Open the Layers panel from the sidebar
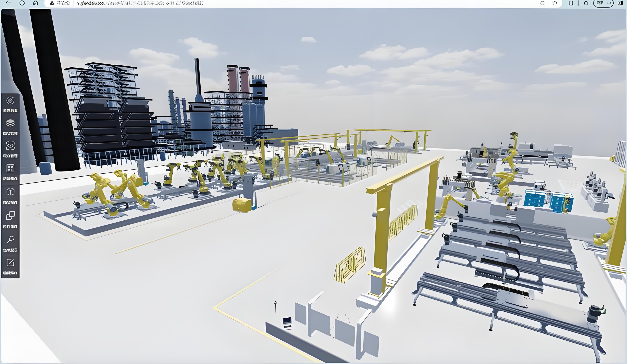This screenshot has width=627, height=364. pyautogui.click(x=10, y=123)
